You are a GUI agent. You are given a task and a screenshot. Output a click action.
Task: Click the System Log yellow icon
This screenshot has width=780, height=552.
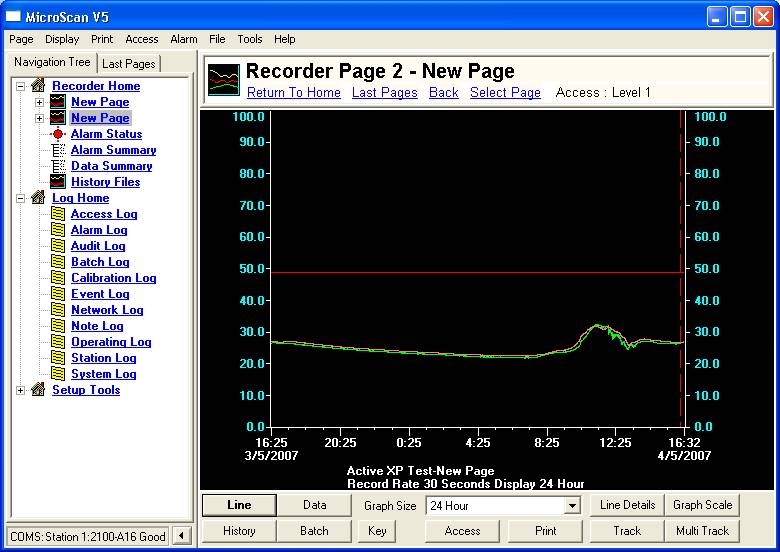point(58,374)
